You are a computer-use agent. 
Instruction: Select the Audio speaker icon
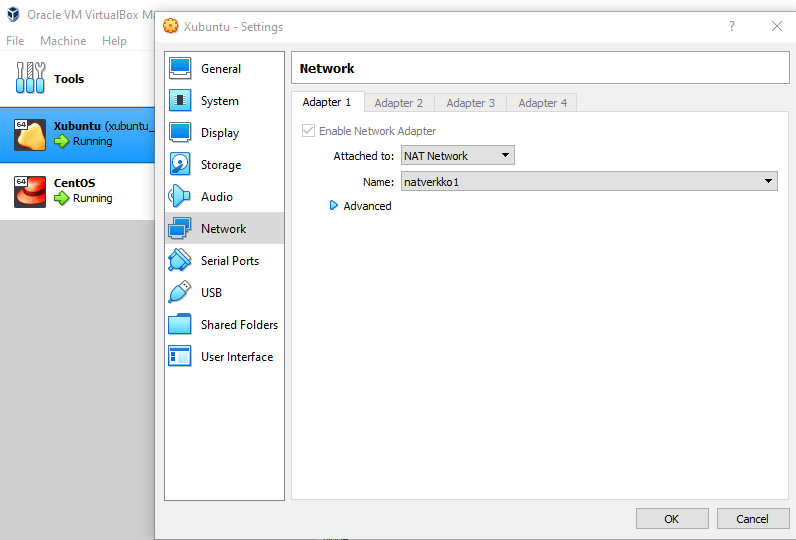point(180,197)
